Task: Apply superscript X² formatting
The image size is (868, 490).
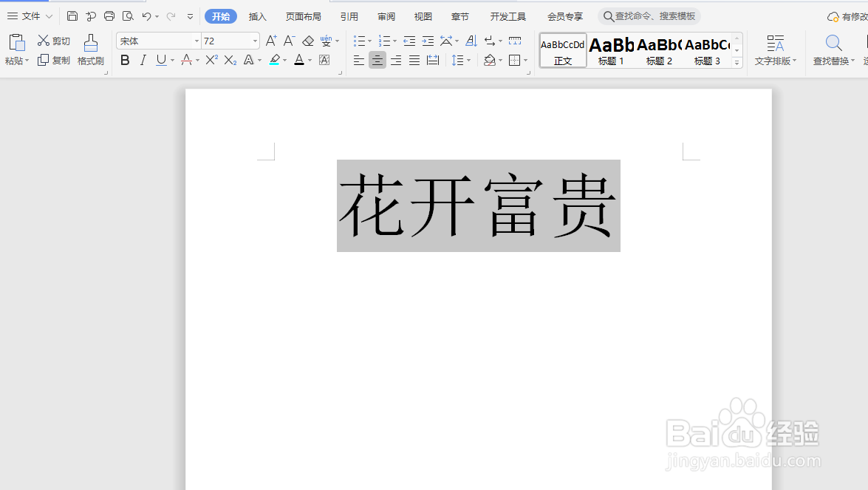Action: point(211,60)
